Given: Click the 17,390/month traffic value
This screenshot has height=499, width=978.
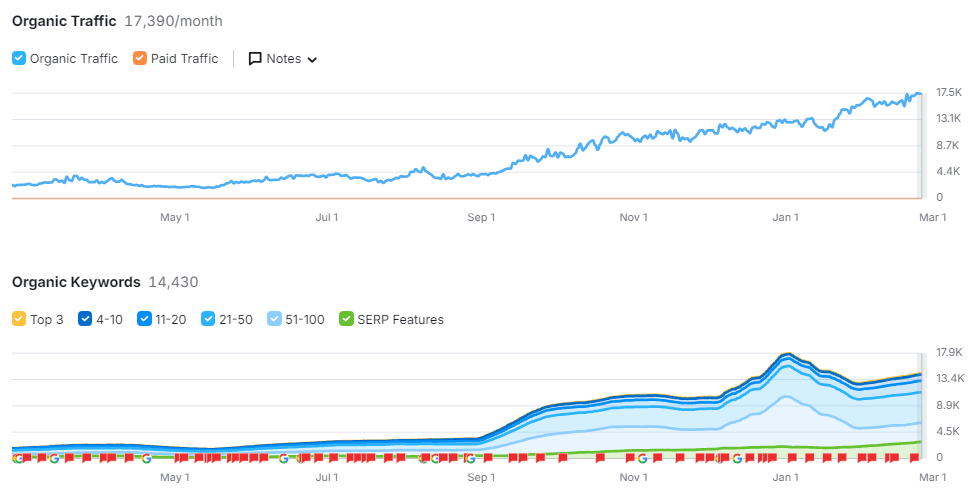Looking at the screenshot, I should click(173, 21).
